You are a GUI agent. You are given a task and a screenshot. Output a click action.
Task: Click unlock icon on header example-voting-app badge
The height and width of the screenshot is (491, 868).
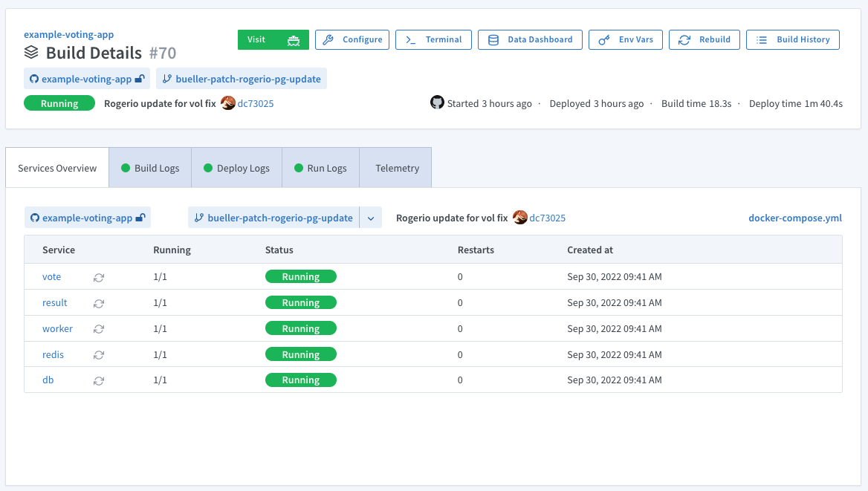(x=140, y=79)
